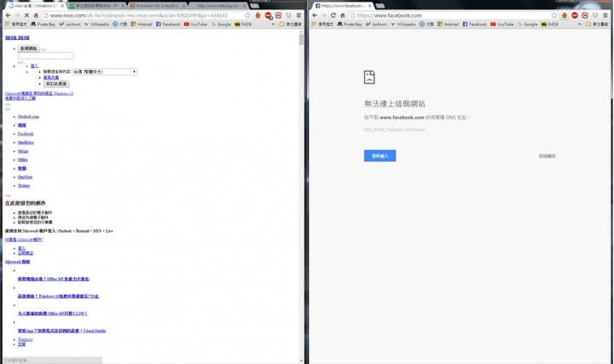Open the YouTube bookmark in the MSN window

[195, 24]
